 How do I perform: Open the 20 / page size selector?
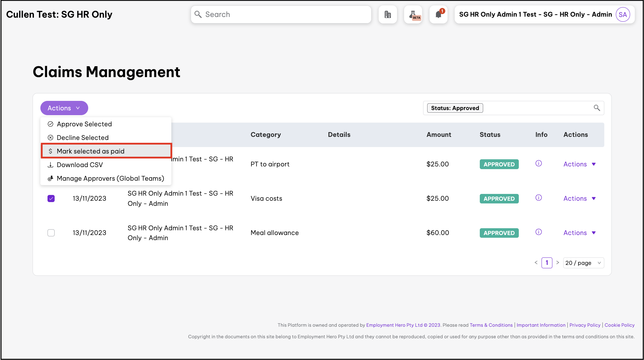[x=583, y=263]
